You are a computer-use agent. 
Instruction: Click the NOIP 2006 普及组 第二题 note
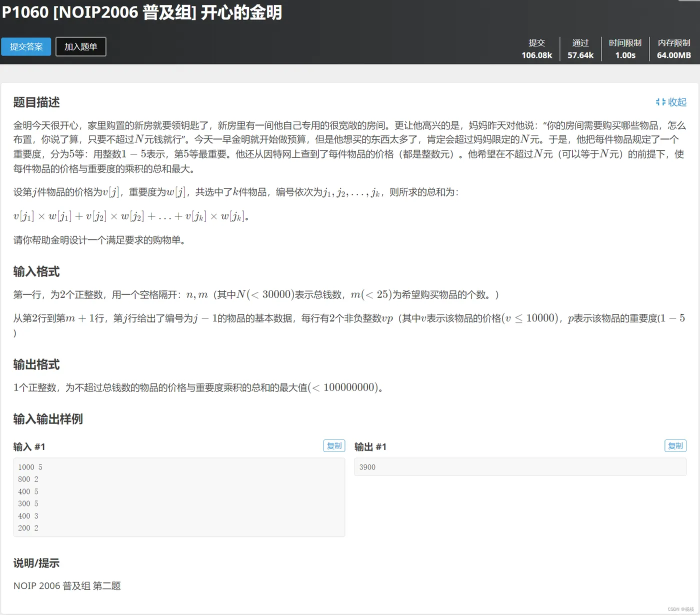pyautogui.click(x=67, y=586)
